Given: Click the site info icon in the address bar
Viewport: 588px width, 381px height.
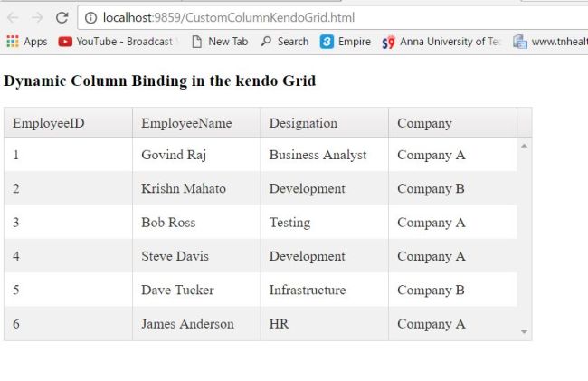Looking at the screenshot, I should click(90, 17).
